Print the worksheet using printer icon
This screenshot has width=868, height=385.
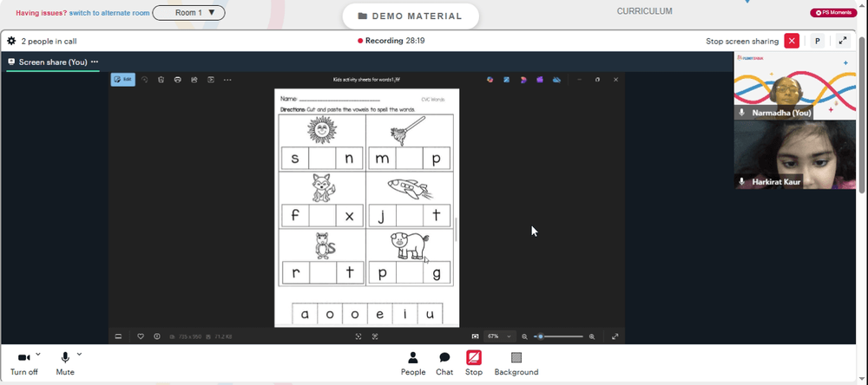click(x=178, y=80)
